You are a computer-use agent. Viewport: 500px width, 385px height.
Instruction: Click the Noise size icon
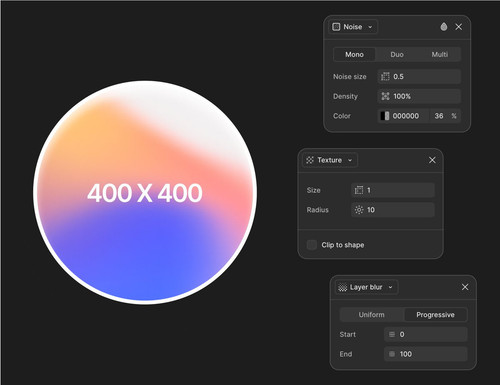pyautogui.click(x=385, y=77)
